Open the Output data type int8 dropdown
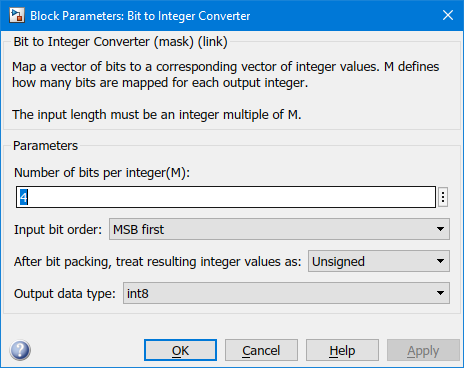This screenshot has width=464, height=368. click(286, 293)
